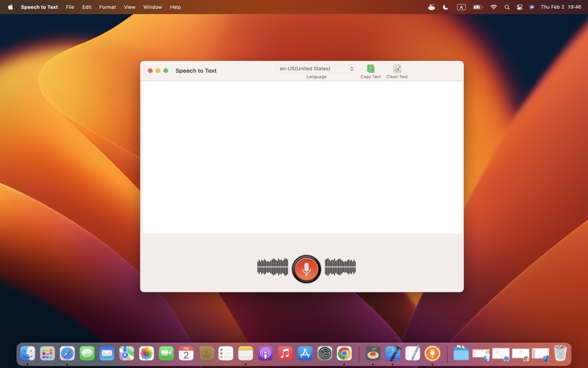This screenshot has width=588, height=368.
Task: Open Reminders from the dock
Action: point(226,353)
